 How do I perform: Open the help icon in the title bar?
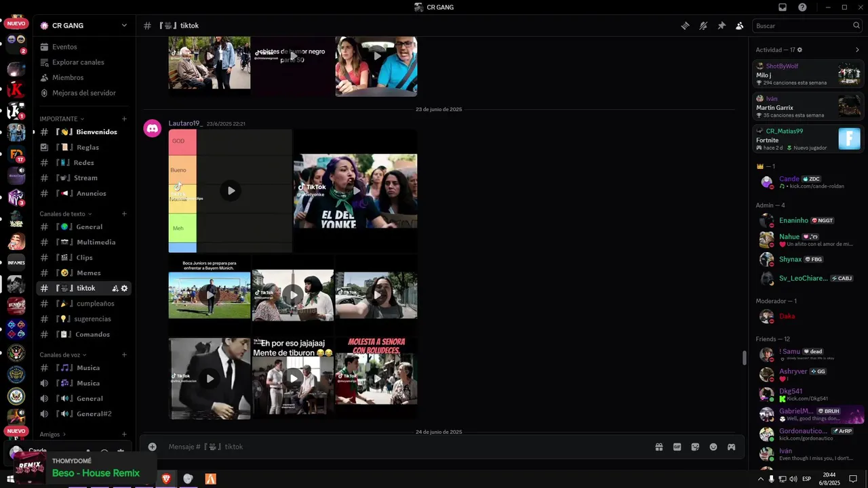(802, 7)
